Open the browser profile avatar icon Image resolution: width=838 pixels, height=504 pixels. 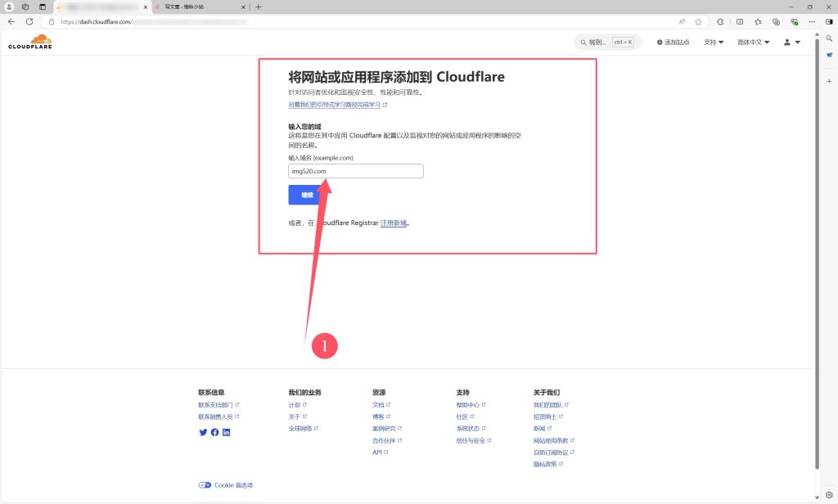(9, 7)
